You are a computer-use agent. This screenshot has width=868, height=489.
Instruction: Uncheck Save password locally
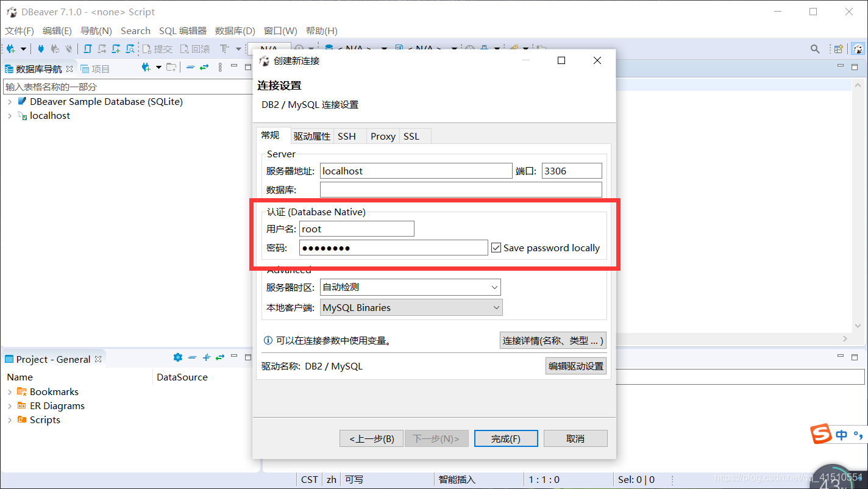[x=496, y=248]
